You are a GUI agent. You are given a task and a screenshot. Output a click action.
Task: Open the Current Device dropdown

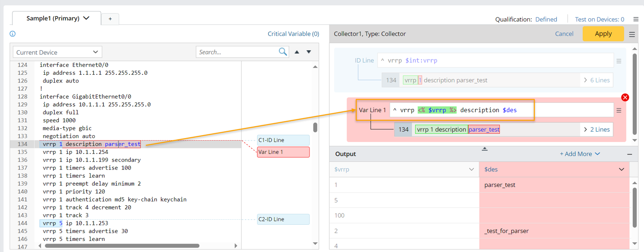click(57, 52)
